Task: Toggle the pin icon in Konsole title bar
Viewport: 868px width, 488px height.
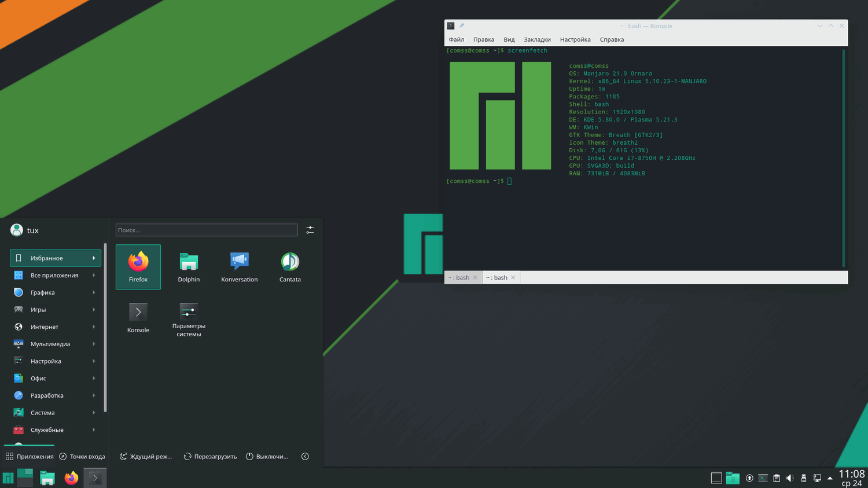Action: (462, 26)
